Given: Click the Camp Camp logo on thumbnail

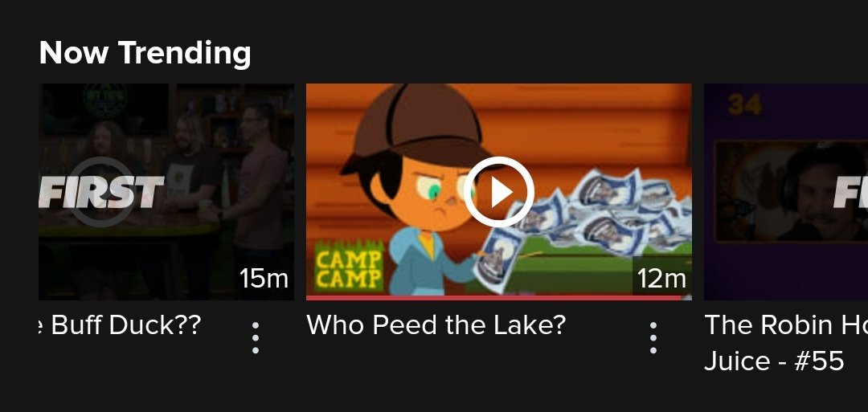Looking at the screenshot, I should 349,269.
